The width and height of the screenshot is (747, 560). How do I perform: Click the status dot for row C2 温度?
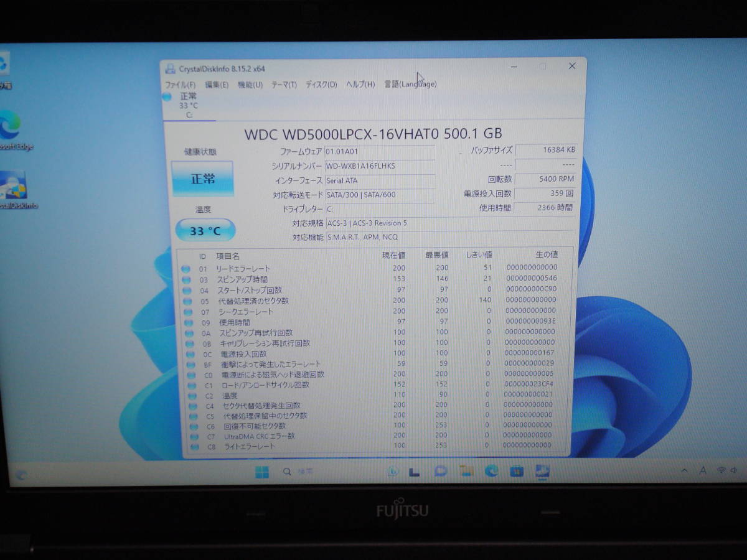click(193, 396)
